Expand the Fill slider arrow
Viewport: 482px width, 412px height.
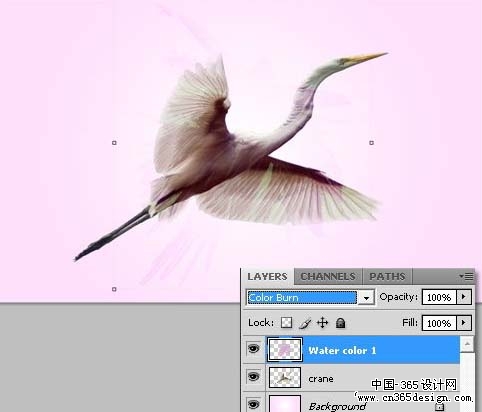click(x=464, y=323)
